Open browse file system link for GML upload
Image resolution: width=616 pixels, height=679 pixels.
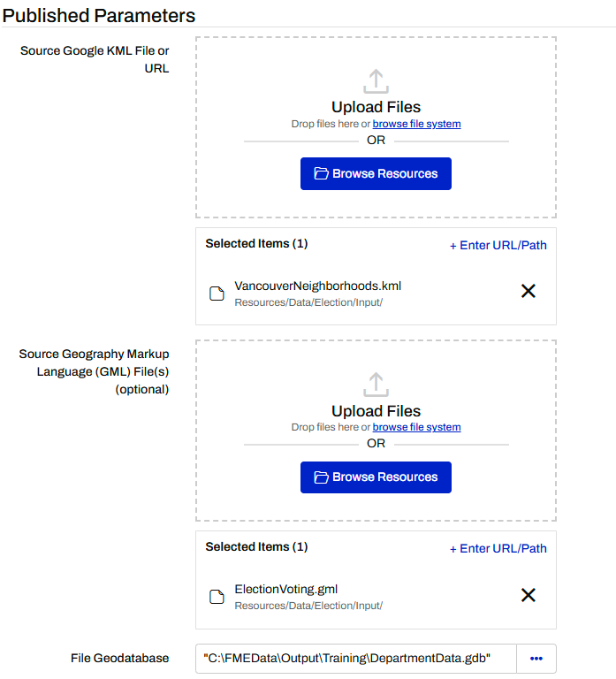pyautogui.click(x=416, y=427)
